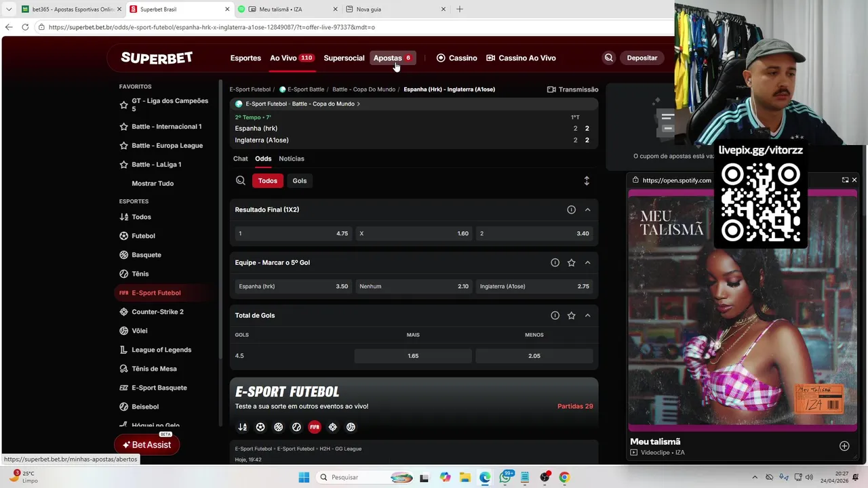Image resolution: width=868 pixels, height=488 pixels.
Task: Add Meu talismã with Spotify plus icon
Action: (844, 446)
